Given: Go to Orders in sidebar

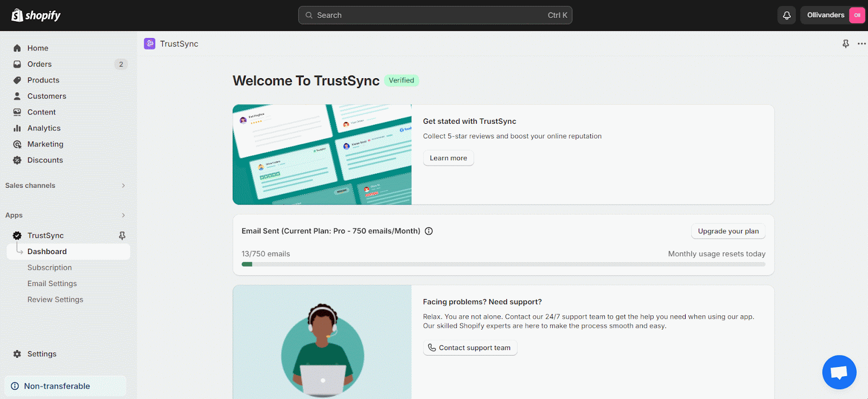Looking at the screenshot, I should click(x=40, y=64).
